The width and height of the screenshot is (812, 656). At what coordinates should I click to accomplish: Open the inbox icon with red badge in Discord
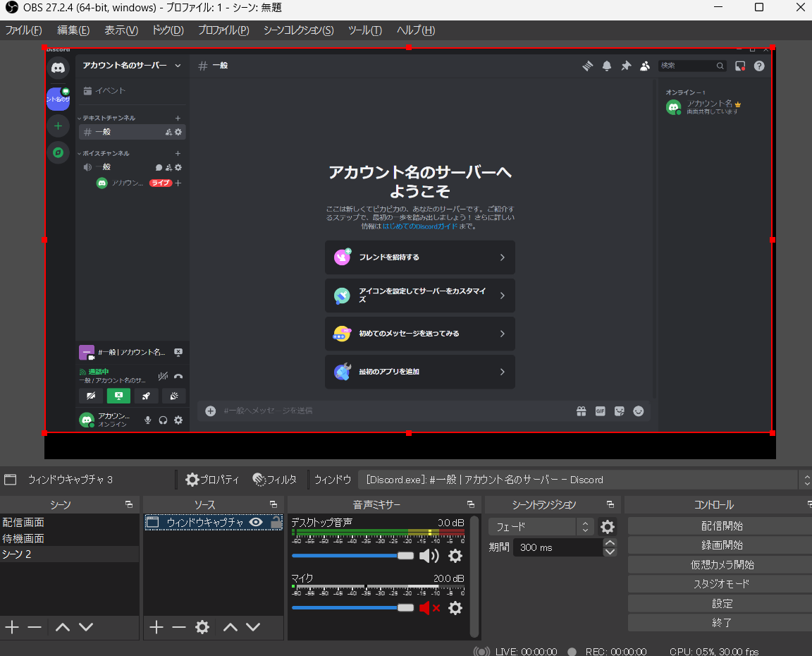click(741, 66)
